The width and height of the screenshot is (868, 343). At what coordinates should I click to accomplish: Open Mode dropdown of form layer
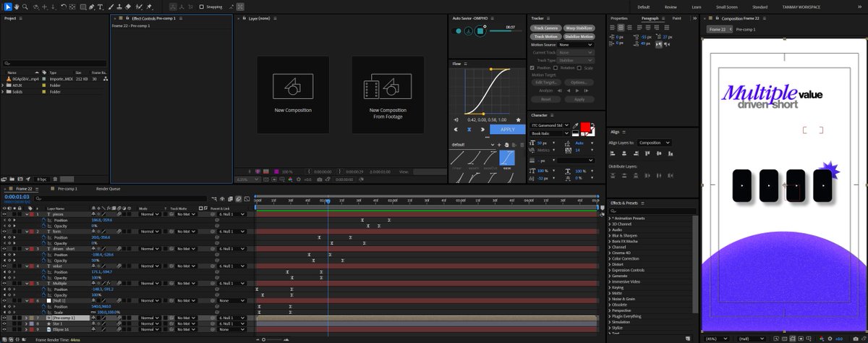point(149,232)
